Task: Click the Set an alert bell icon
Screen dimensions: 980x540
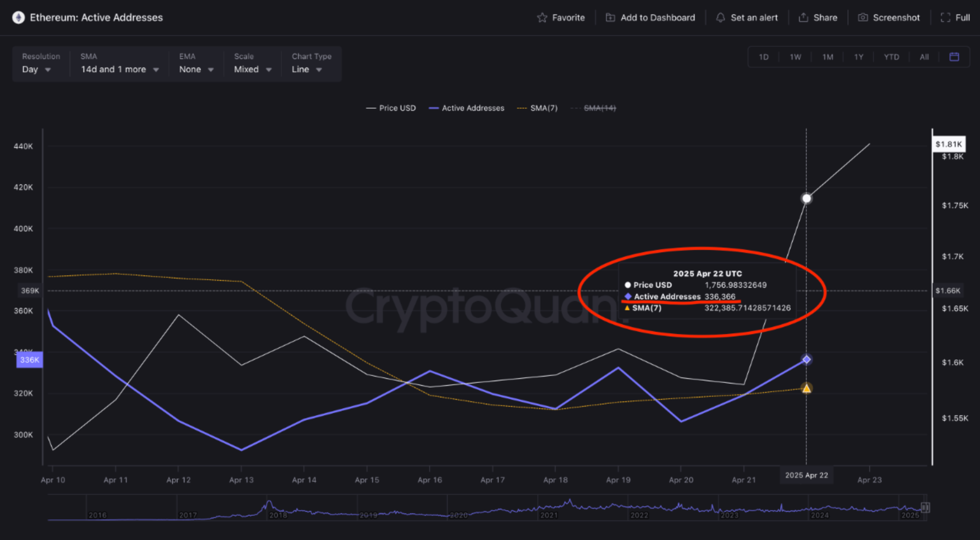Action: click(720, 18)
